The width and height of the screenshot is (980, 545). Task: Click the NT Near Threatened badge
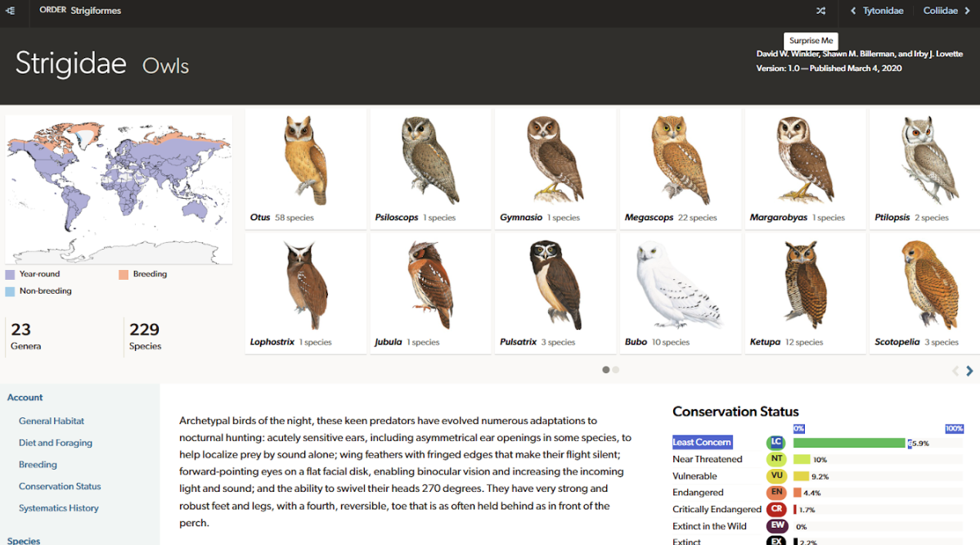[775, 459]
